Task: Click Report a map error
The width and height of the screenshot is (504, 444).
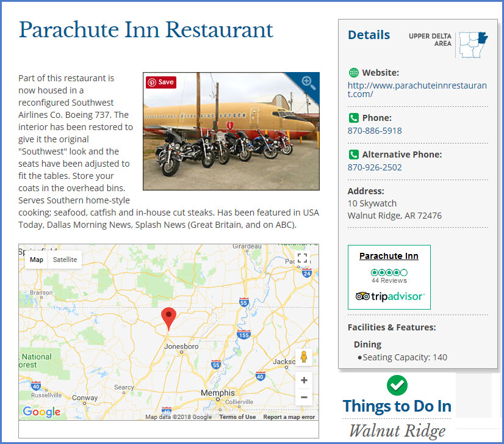Action: click(x=289, y=417)
